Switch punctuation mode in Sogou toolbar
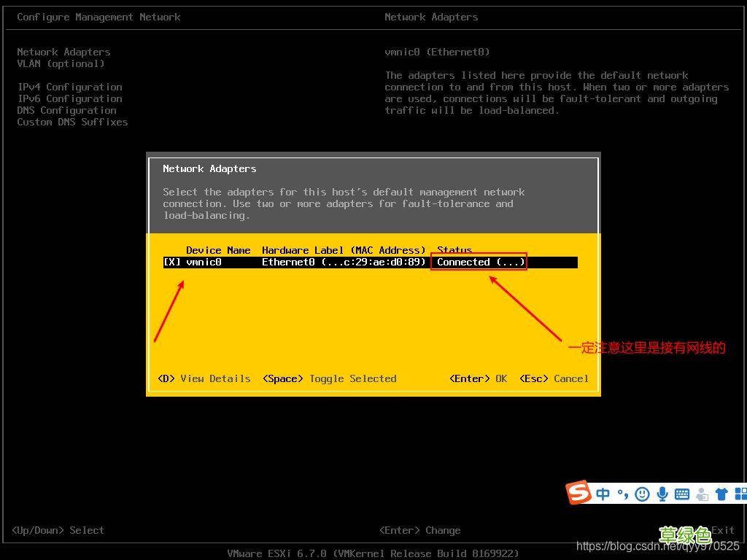This screenshot has width=747, height=560. pos(622,494)
